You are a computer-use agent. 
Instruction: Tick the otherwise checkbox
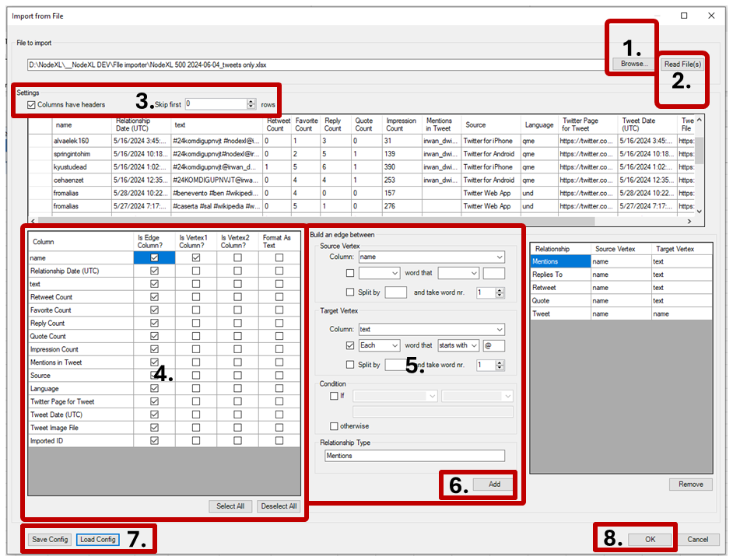click(x=335, y=426)
